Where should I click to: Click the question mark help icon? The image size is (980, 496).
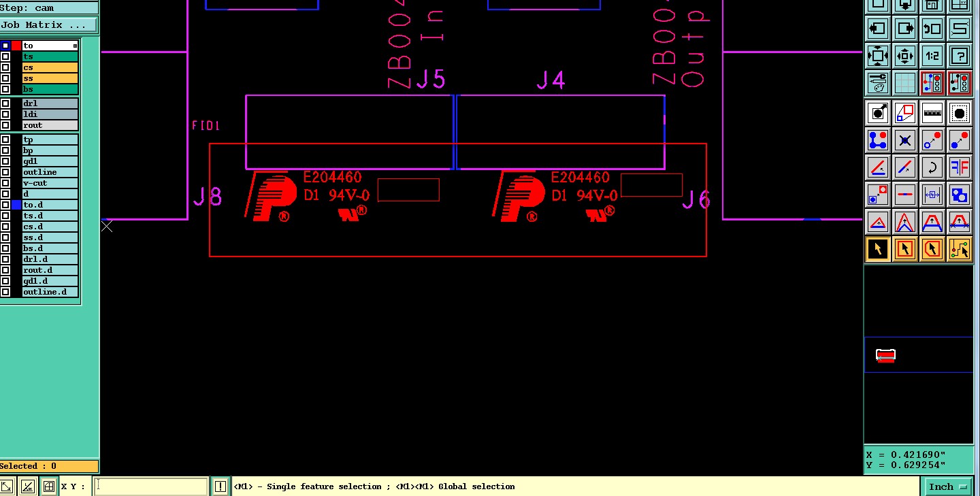(x=960, y=56)
